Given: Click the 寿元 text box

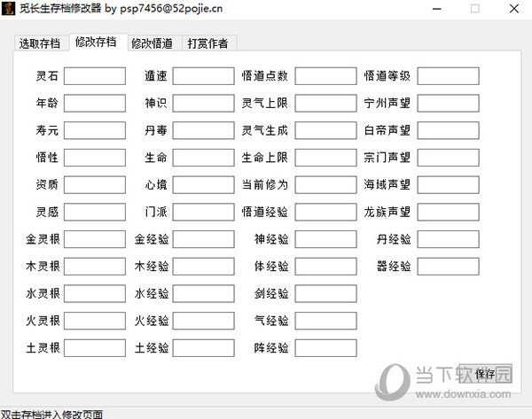Looking at the screenshot, I should 95,130.
